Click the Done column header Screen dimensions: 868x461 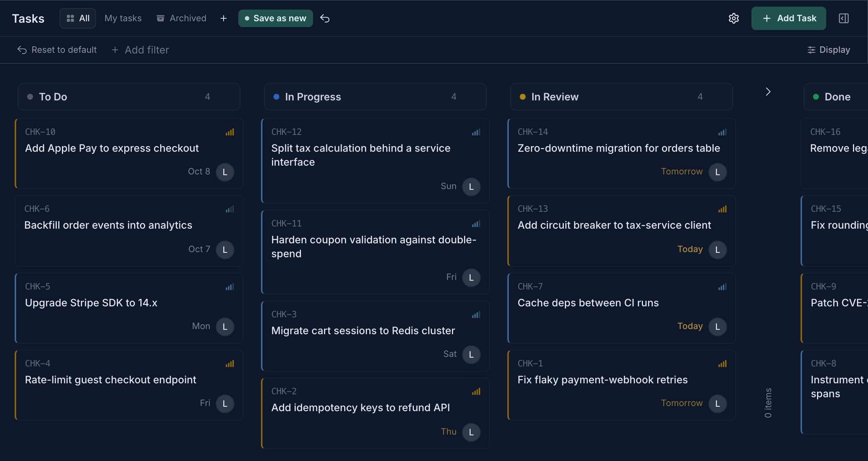pyautogui.click(x=836, y=97)
